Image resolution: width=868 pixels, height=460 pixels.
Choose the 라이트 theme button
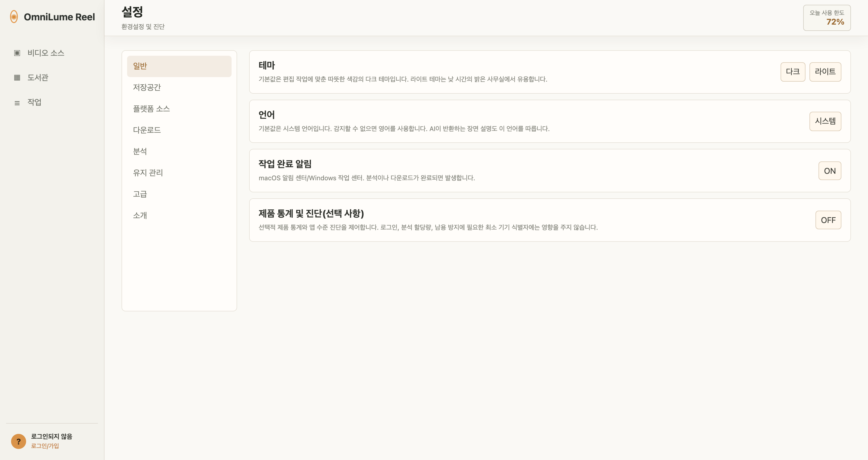(825, 72)
